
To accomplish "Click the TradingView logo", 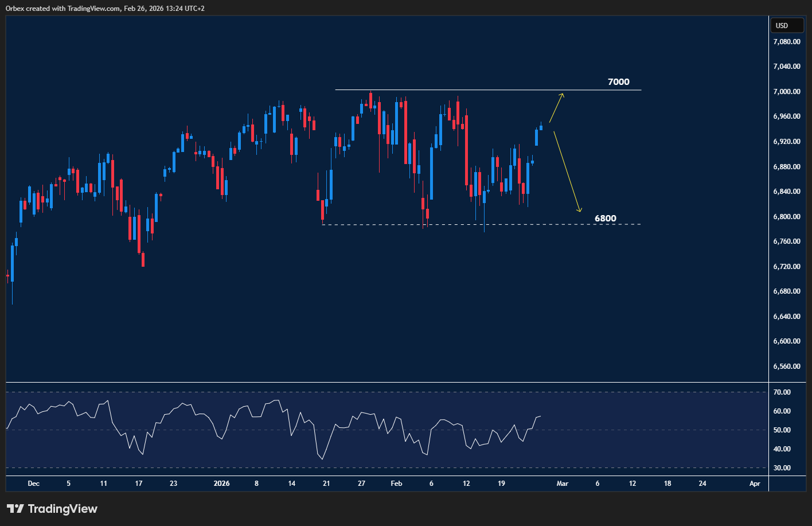I will tap(52, 508).
